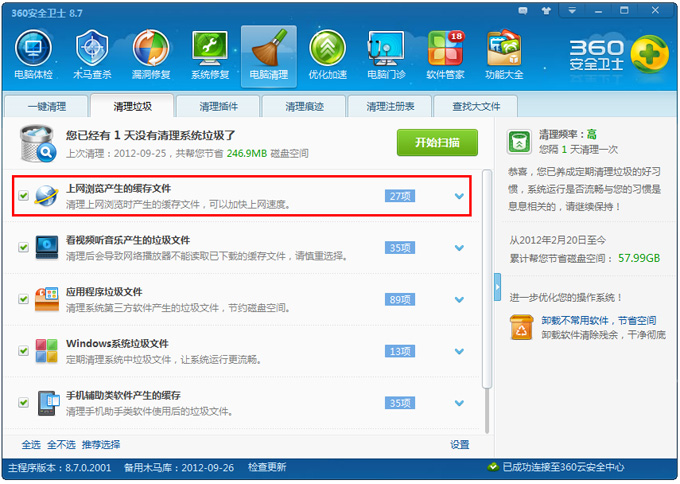Viewport: 680px width, 484px height.
Task: Click the video music junk monitor icon
Action: (x=47, y=248)
